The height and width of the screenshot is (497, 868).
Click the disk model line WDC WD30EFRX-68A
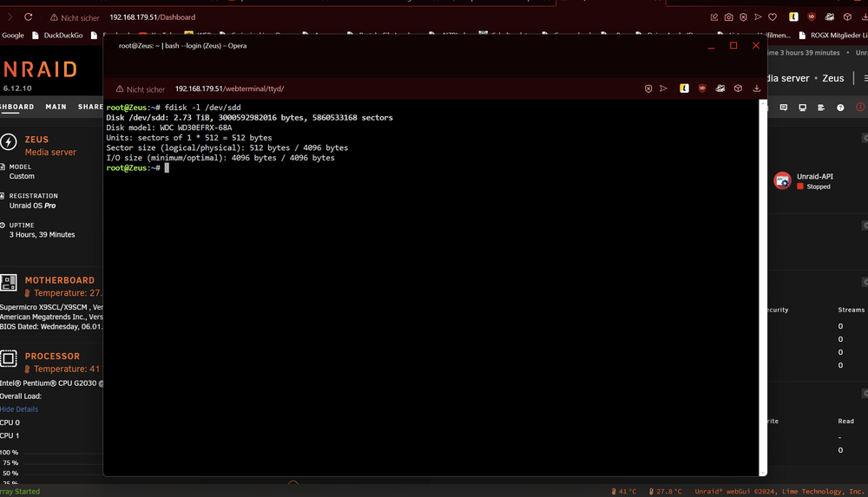pyautogui.click(x=169, y=128)
